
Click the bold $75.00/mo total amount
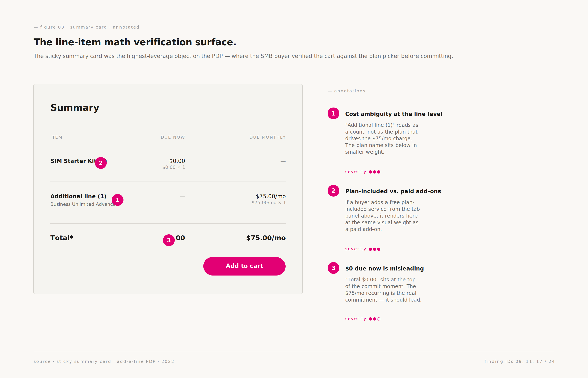266,238
